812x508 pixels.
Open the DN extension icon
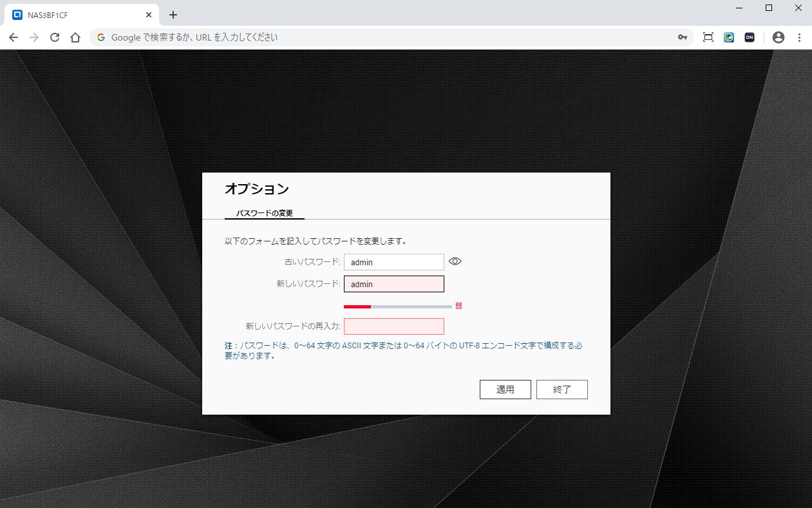(750, 37)
